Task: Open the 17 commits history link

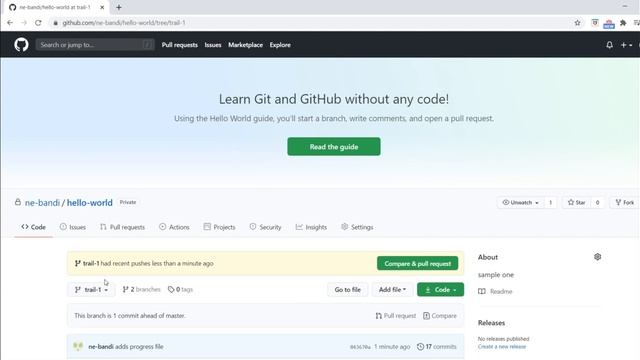Action: [437, 347]
